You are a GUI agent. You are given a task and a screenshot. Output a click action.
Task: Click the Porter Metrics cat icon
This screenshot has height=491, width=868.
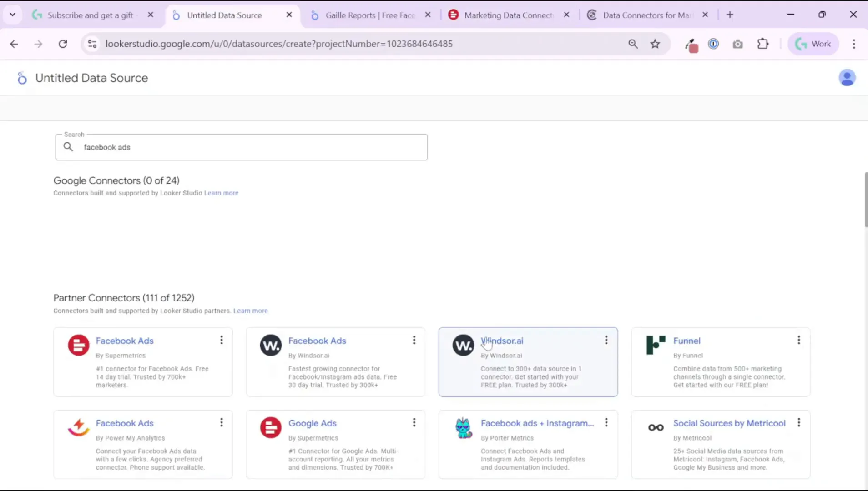[x=463, y=427]
